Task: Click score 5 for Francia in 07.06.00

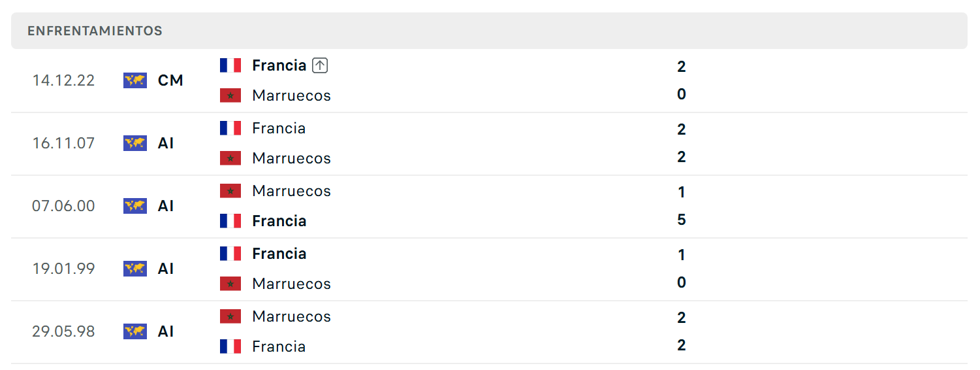Action: click(682, 220)
